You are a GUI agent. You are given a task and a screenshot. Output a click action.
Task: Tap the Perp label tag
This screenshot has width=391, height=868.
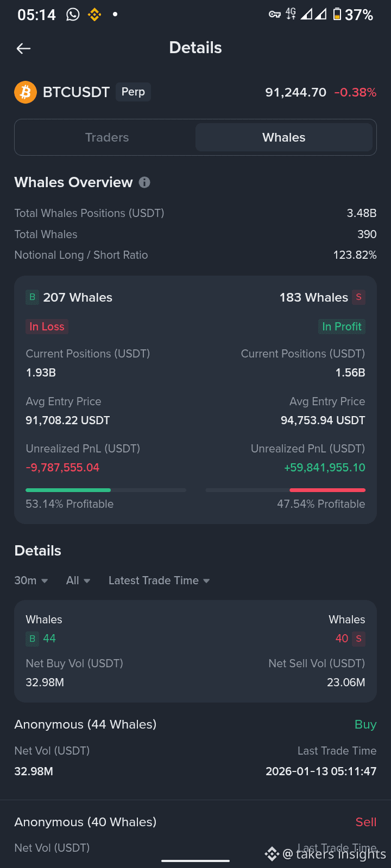tap(133, 92)
